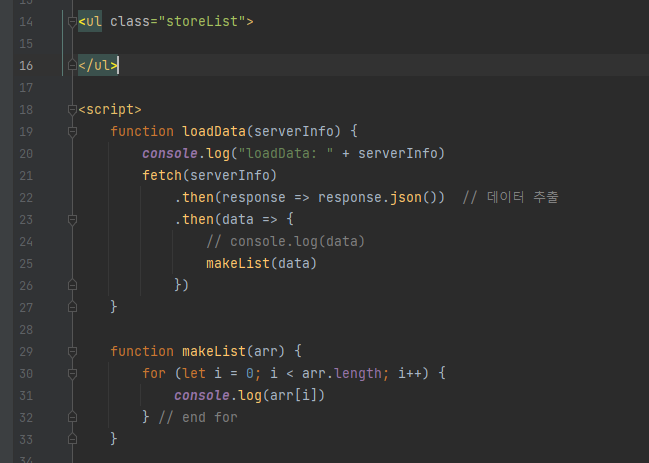
Task: Click the arr parameter in makeList signature
Action: 266,351
